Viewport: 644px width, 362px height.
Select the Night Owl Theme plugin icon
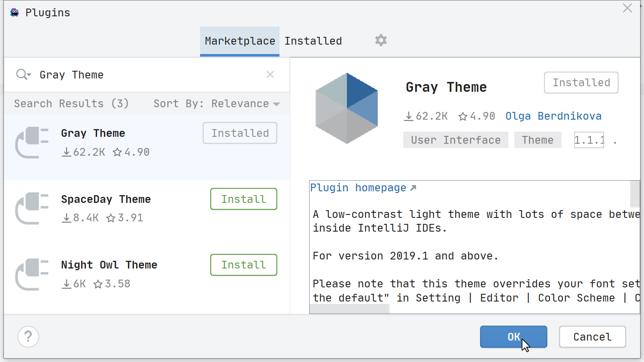(31, 275)
